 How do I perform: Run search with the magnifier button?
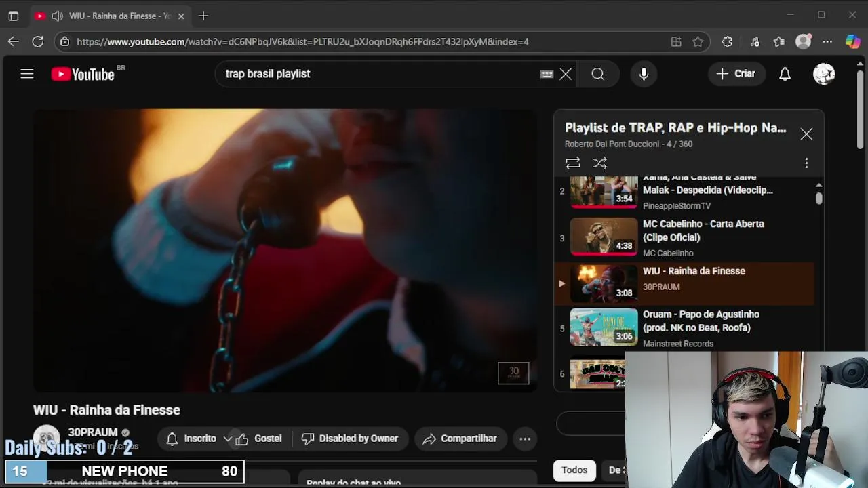(597, 74)
